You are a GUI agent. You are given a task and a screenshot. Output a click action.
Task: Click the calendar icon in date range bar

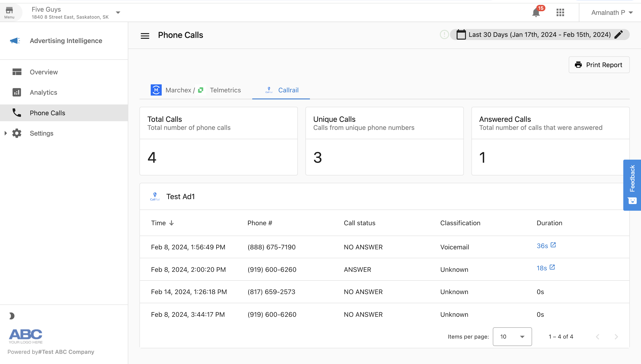click(x=461, y=34)
